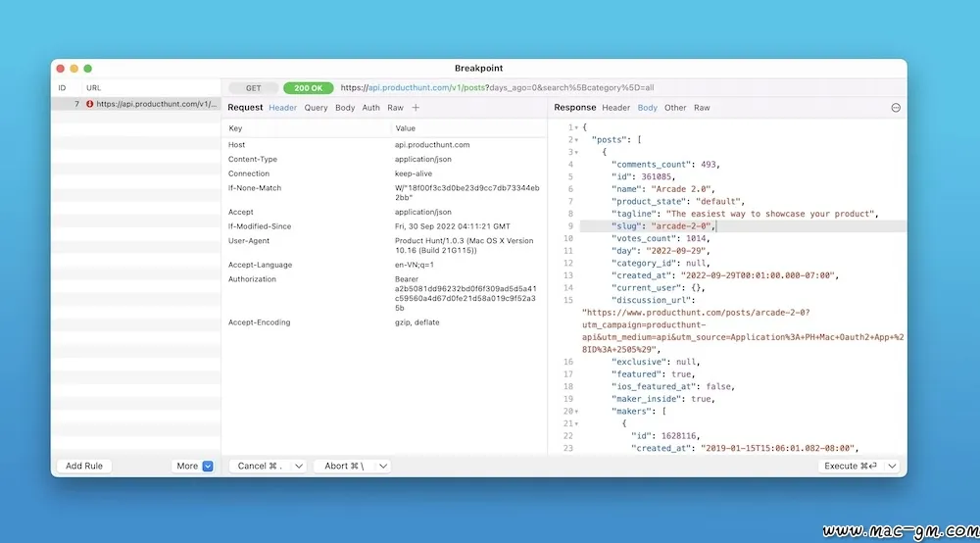Select the Accept-Language header key
980x543 pixels.
(260, 265)
